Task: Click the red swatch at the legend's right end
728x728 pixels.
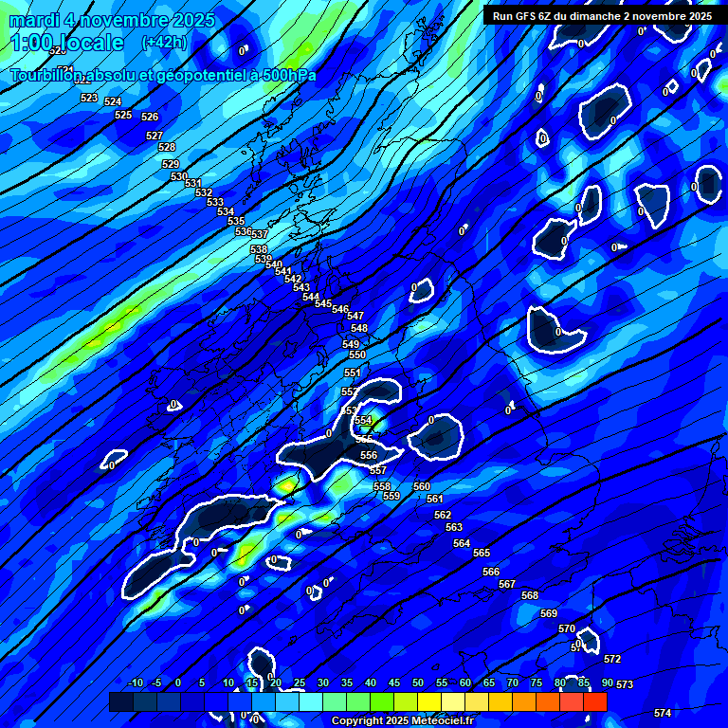Action: click(x=594, y=702)
